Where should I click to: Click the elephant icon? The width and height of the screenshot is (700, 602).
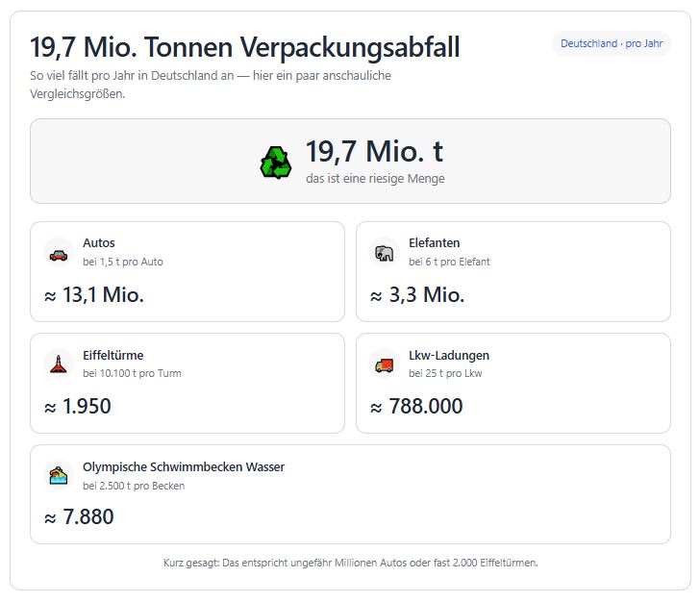click(385, 254)
